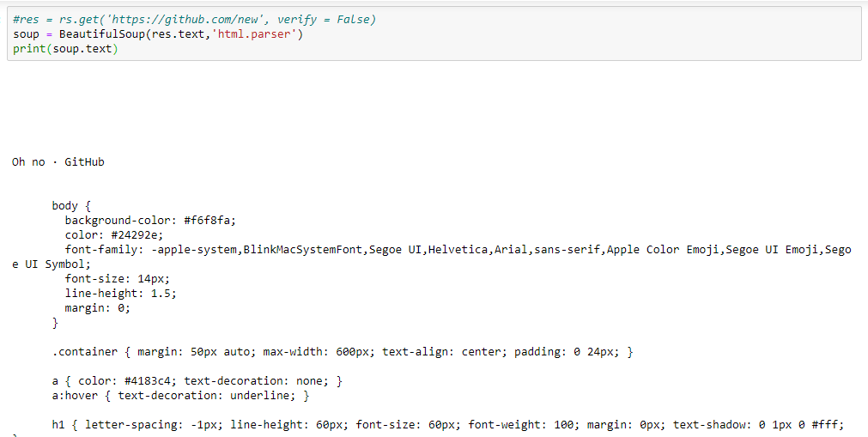This screenshot has width=868, height=437.
Task: Click 'line-height: 1.5;' output line
Action: (120, 293)
